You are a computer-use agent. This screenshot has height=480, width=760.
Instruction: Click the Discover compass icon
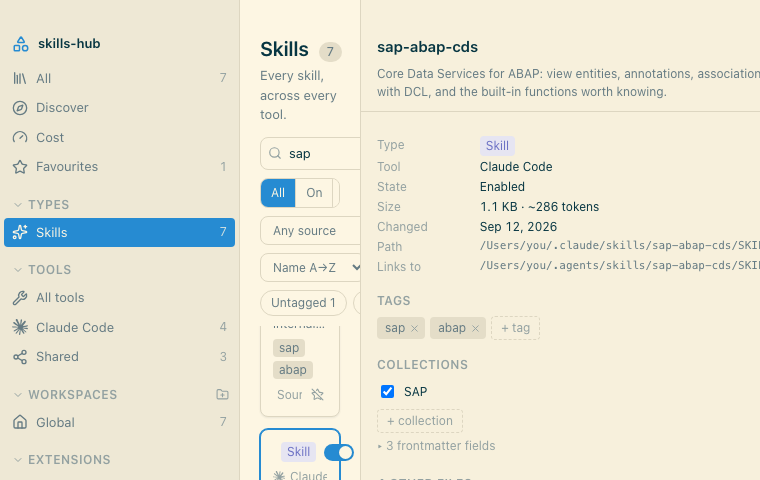(x=20, y=108)
